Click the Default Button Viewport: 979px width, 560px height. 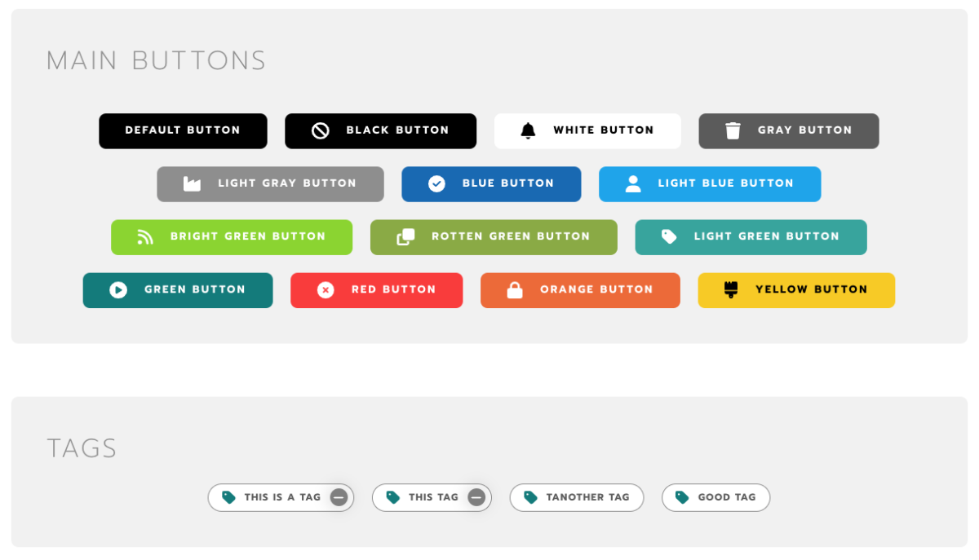point(183,130)
